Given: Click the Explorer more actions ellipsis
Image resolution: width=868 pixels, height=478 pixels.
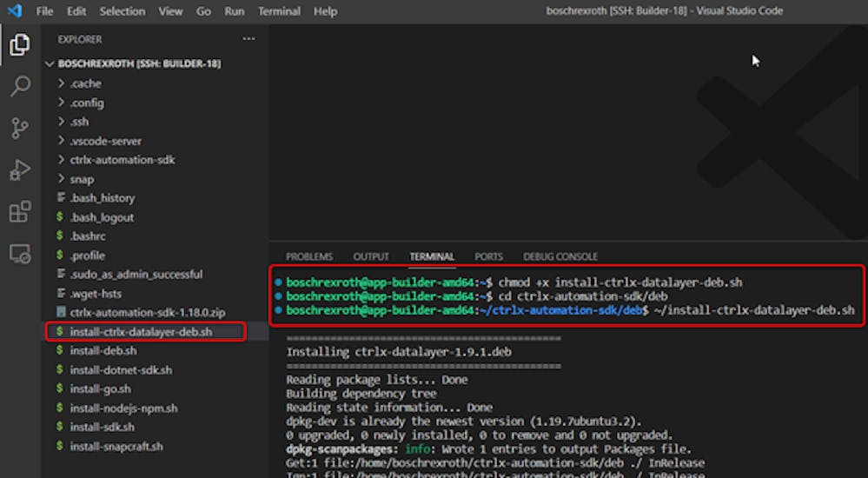Looking at the screenshot, I should tap(248, 39).
